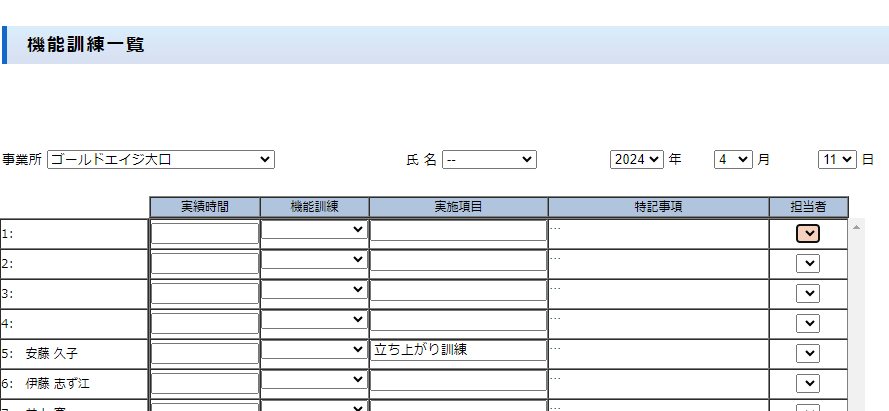Screen dimensions: 889x411
Task: Expand the 担当者 dropdown in row 1
Action: [x=808, y=233]
